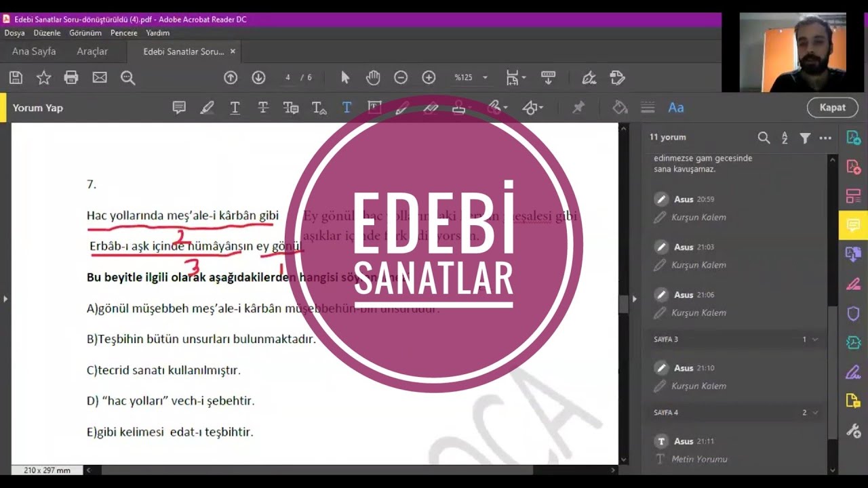Open comment options three-dot menu
The height and width of the screenshot is (488, 868).
pyautogui.click(x=825, y=138)
